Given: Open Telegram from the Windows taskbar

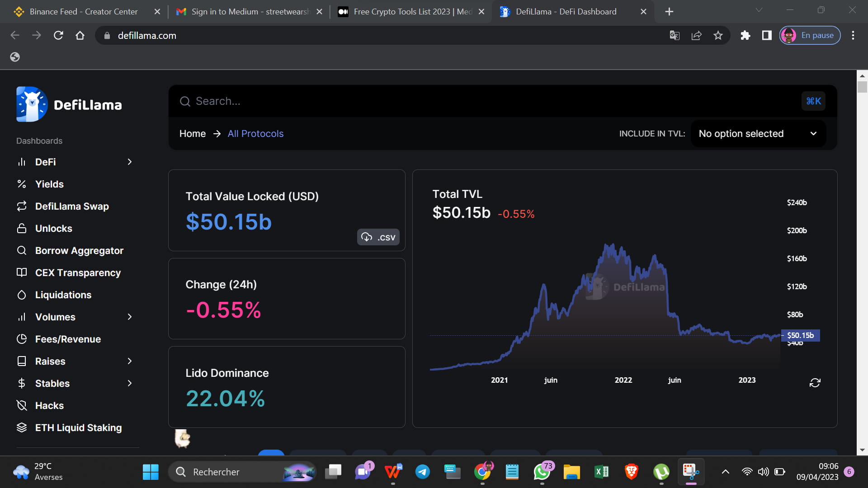Looking at the screenshot, I should tap(422, 472).
